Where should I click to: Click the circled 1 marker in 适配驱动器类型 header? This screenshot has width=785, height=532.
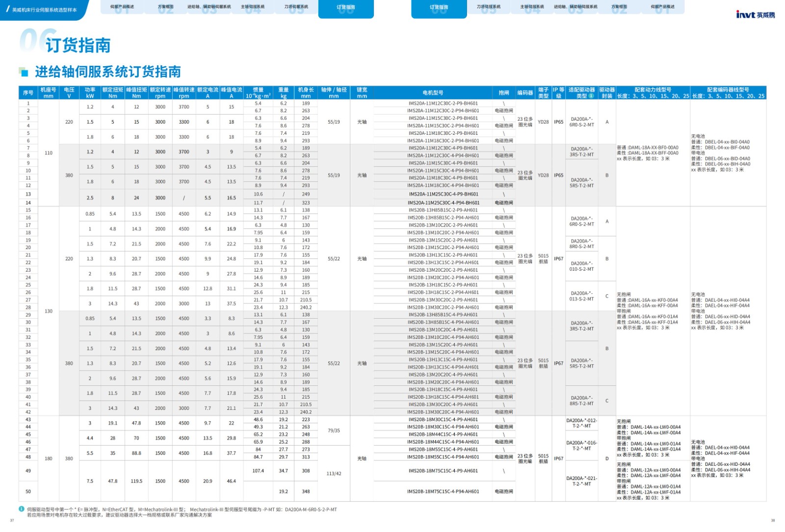[x=591, y=96]
